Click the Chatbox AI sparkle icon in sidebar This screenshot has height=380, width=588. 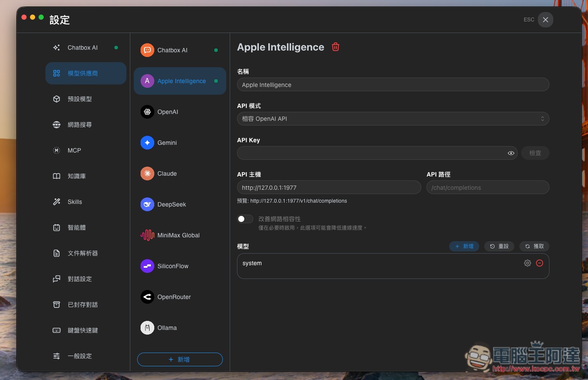(57, 48)
